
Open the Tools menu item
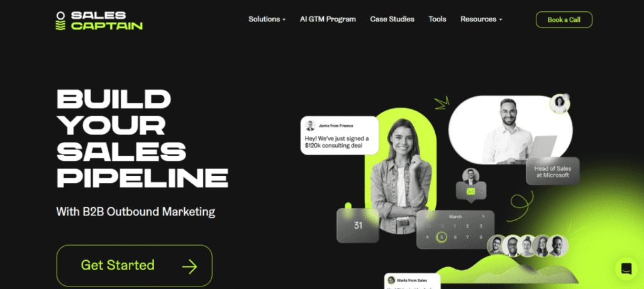tap(438, 19)
